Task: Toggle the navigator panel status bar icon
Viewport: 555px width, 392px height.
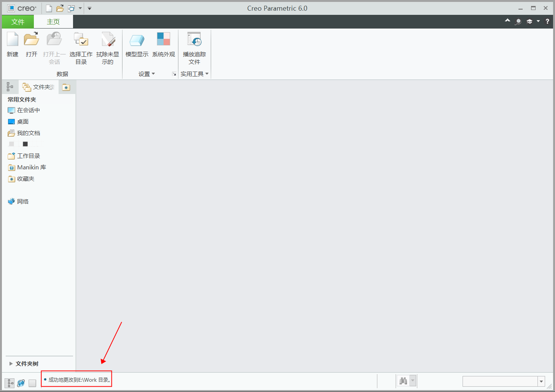Action: [x=10, y=383]
